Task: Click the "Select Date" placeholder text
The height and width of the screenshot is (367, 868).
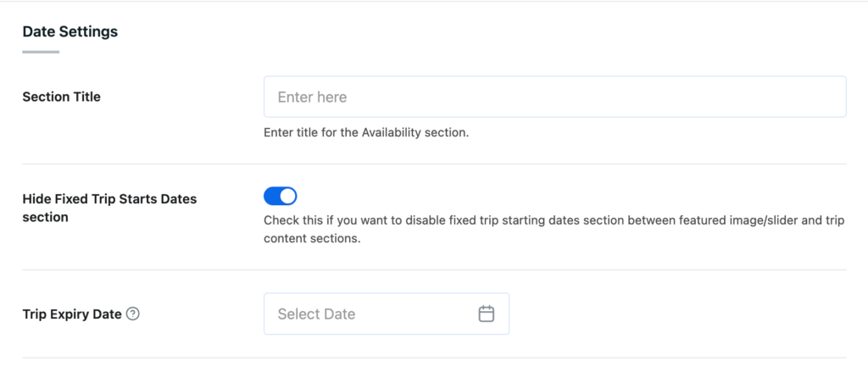Action: (316, 314)
